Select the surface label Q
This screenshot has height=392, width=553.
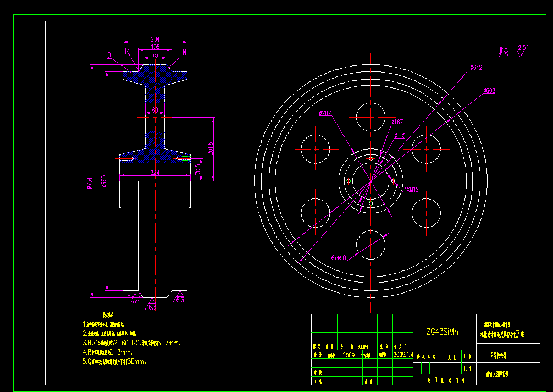click(x=110, y=56)
